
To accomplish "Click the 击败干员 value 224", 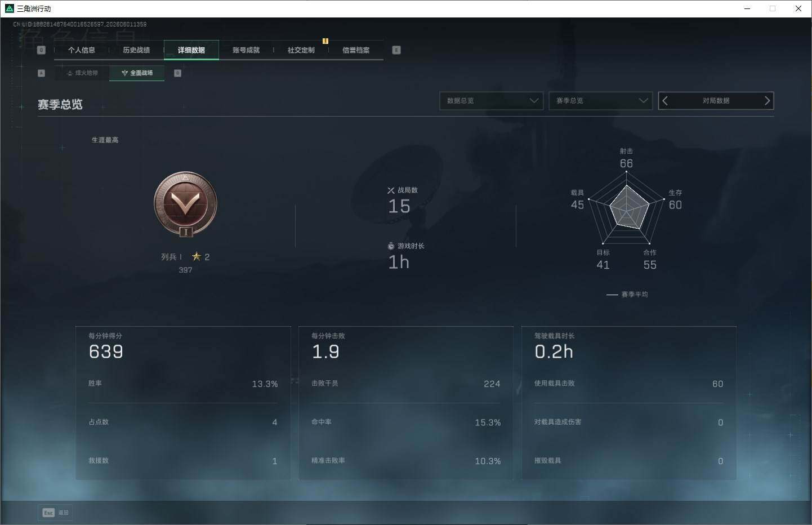I will pos(492,384).
